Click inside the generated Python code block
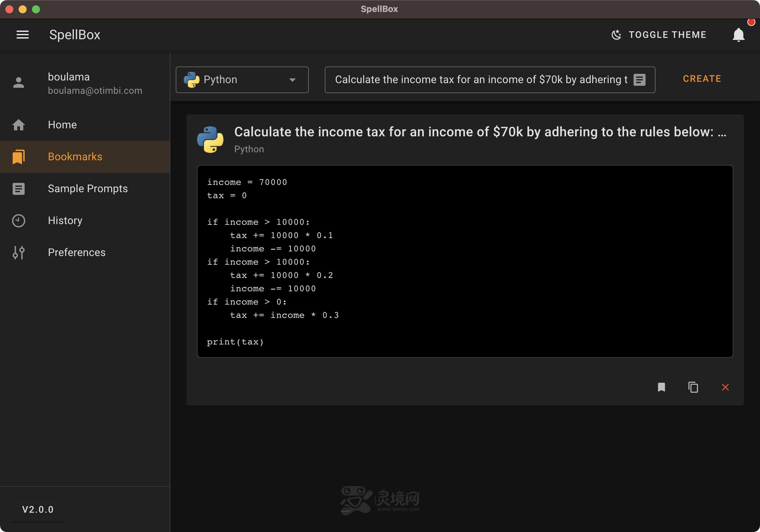 465,261
